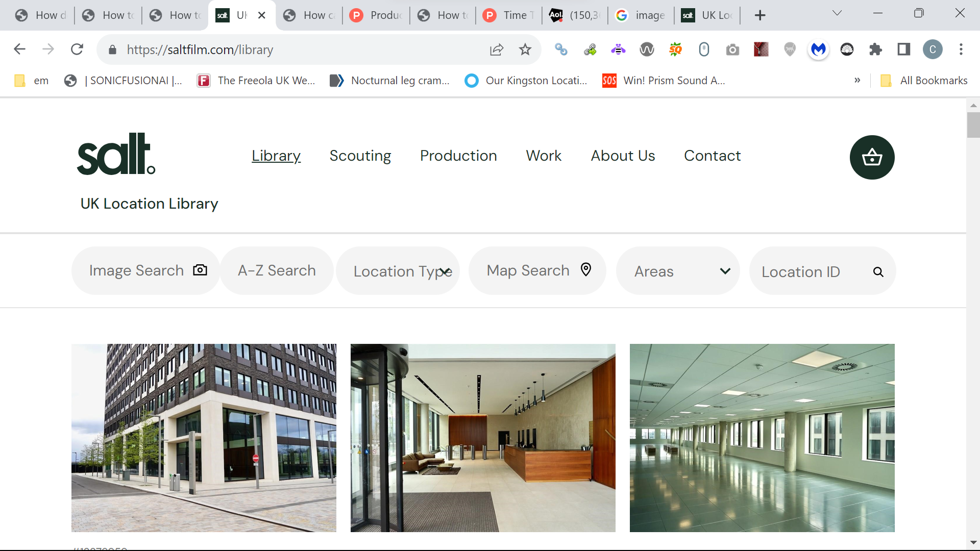The image size is (980, 551).
Task: Click the share icon in the address bar
Action: [x=497, y=49]
